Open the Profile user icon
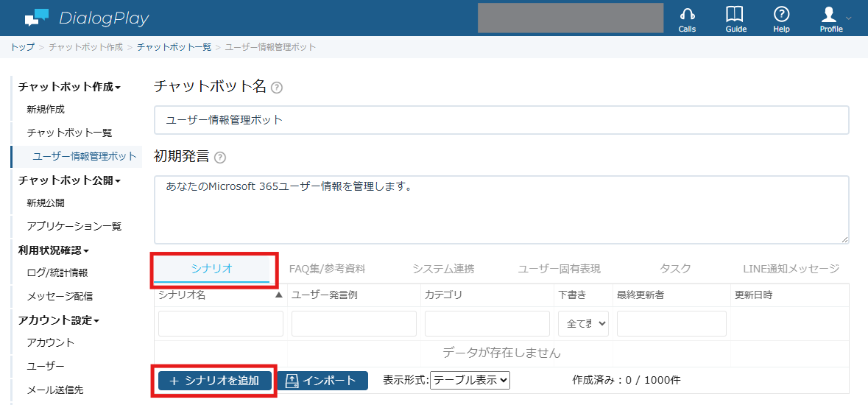 (x=829, y=15)
